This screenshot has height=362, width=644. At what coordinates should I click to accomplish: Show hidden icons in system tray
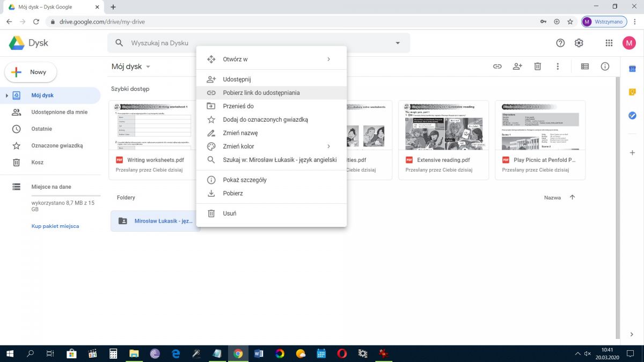coord(577,353)
